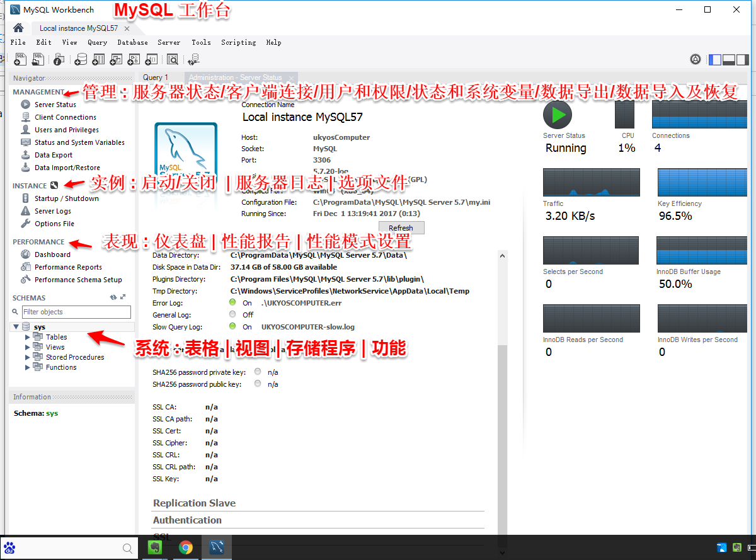Open Users and Privileges in Navigator
Viewport: 756px width, 560px height.
(x=66, y=130)
